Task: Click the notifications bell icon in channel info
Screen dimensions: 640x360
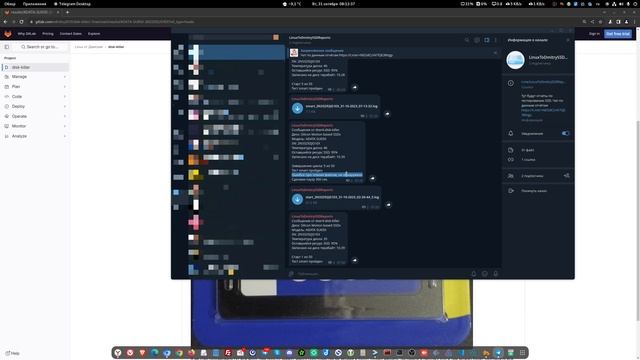Action: point(511,133)
